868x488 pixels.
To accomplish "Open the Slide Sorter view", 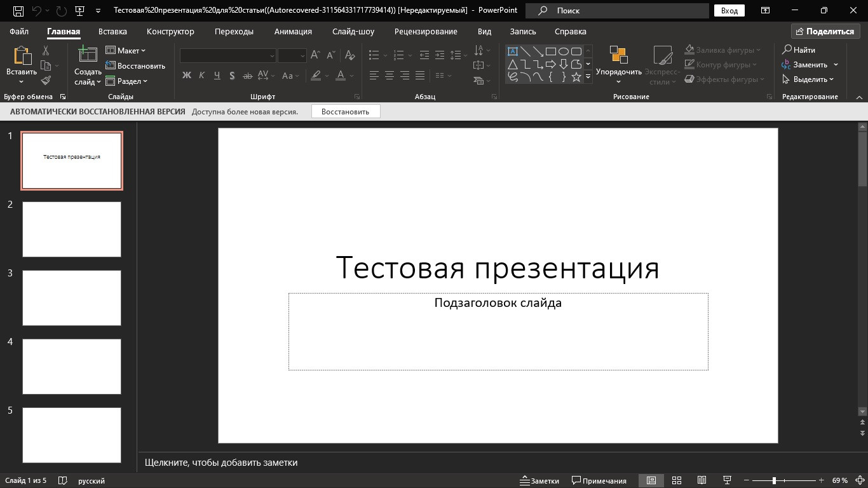I will [x=677, y=480].
